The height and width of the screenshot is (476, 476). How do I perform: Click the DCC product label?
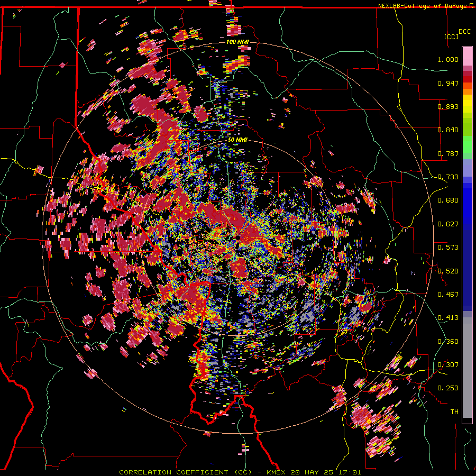coord(464,32)
